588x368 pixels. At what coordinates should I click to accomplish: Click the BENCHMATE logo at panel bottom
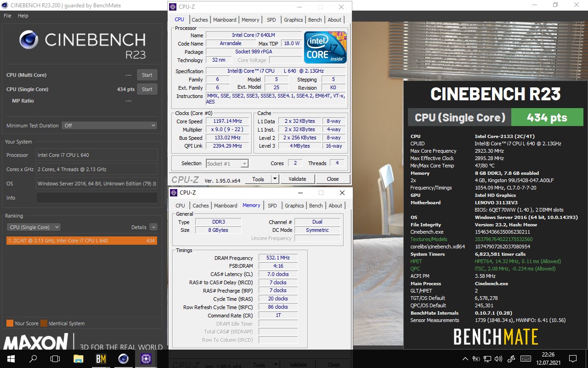click(x=496, y=337)
